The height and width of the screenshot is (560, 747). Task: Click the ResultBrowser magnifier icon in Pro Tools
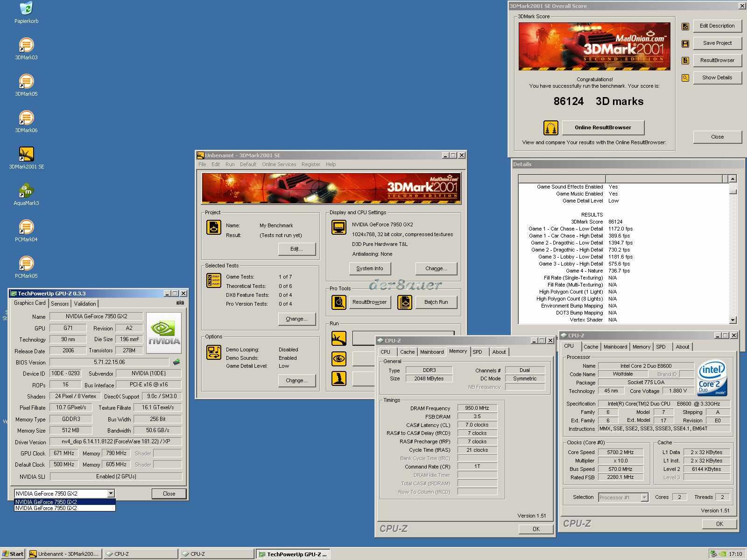point(339,302)
